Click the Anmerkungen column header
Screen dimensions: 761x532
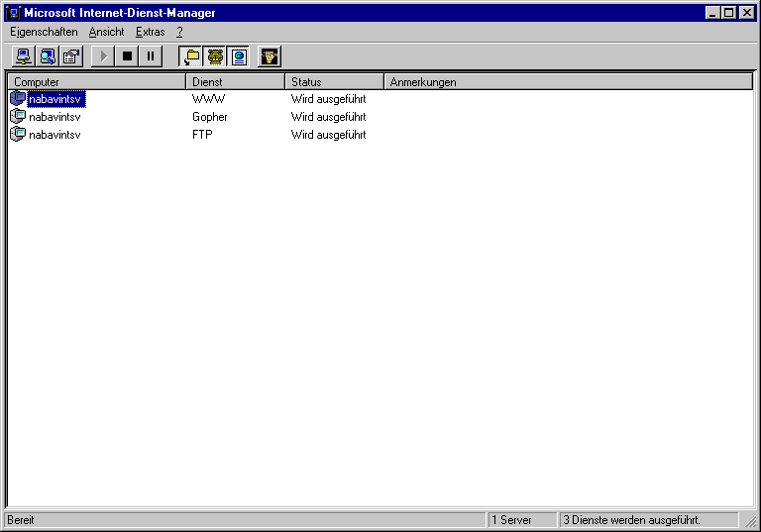tap(569, 82)
